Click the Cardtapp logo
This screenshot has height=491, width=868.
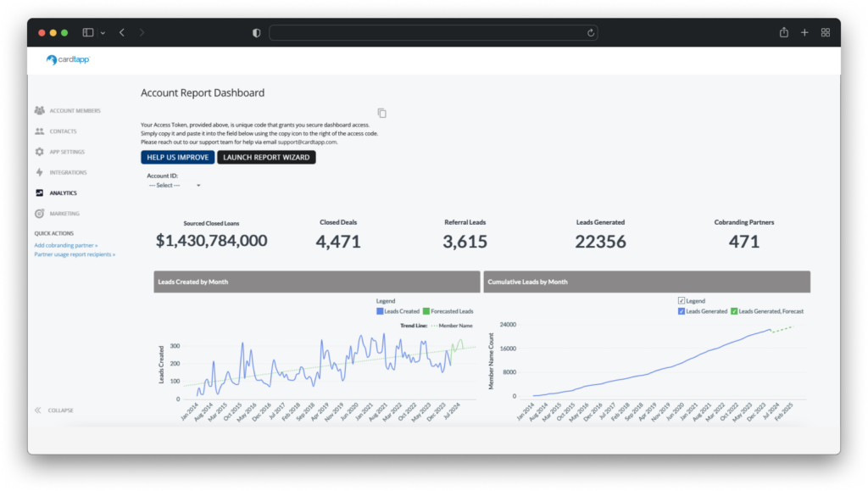click(x=67, y=60)
